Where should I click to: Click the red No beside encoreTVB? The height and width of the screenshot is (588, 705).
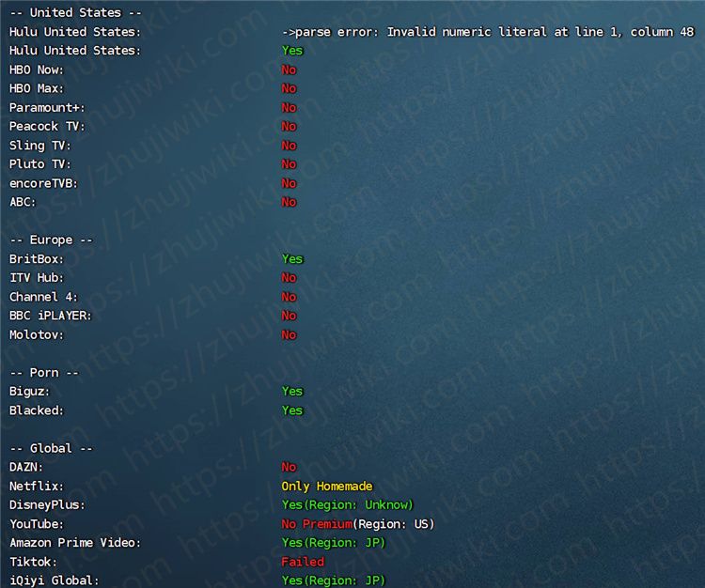click(x=290, y=183)
